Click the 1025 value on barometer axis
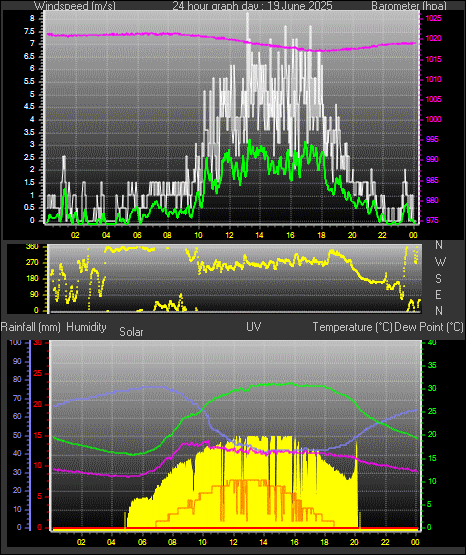This screenshot has height=555, width=466. coord(433,18)
